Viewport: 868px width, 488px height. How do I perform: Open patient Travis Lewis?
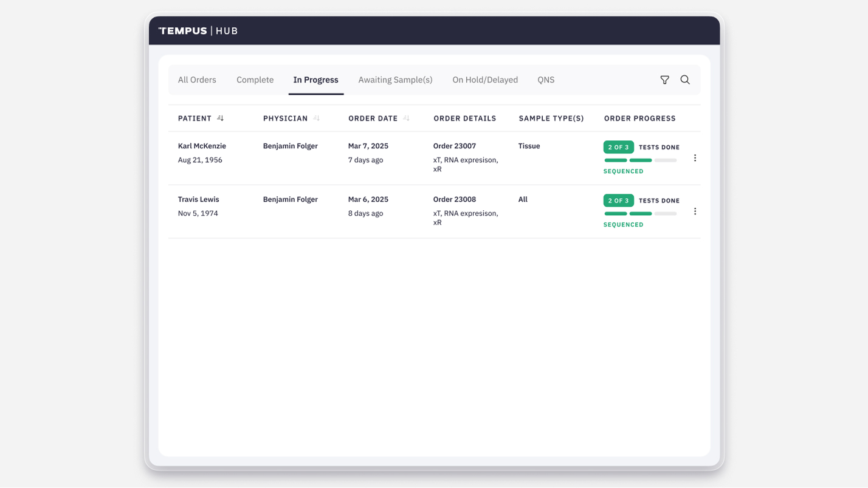click(x=198, y=199)
